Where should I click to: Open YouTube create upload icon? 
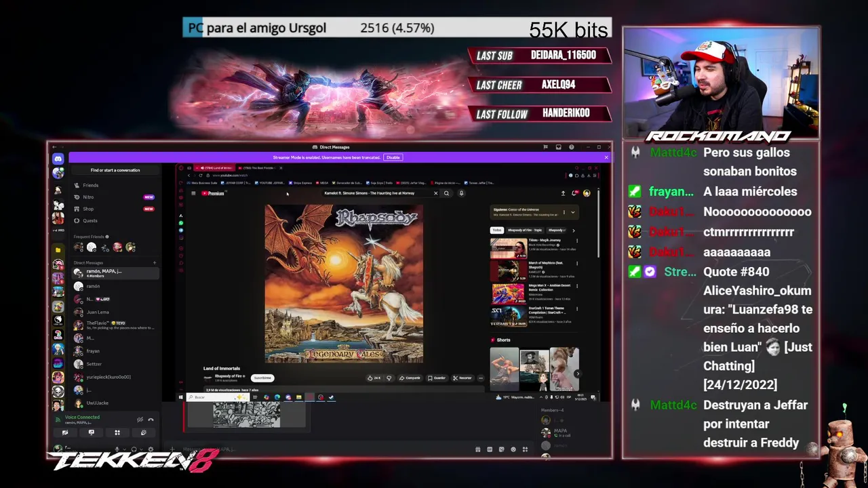click(x=563, y=193)
